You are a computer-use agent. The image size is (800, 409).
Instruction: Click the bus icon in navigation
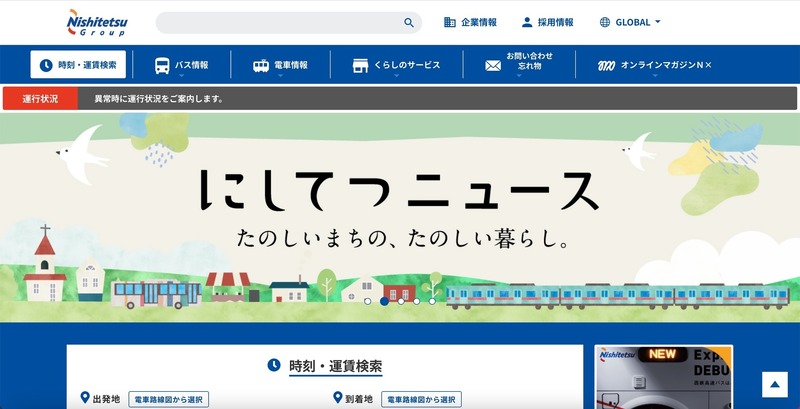[162, 65]
